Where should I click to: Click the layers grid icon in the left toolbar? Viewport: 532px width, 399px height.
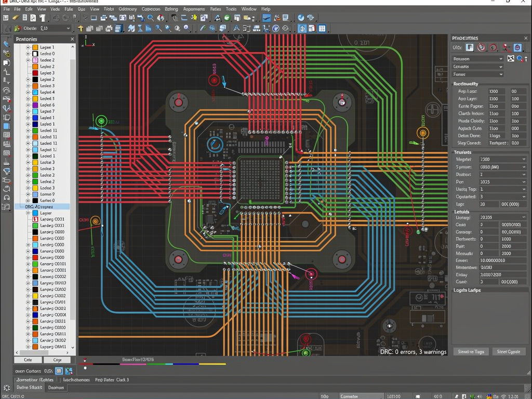(6, 135)
